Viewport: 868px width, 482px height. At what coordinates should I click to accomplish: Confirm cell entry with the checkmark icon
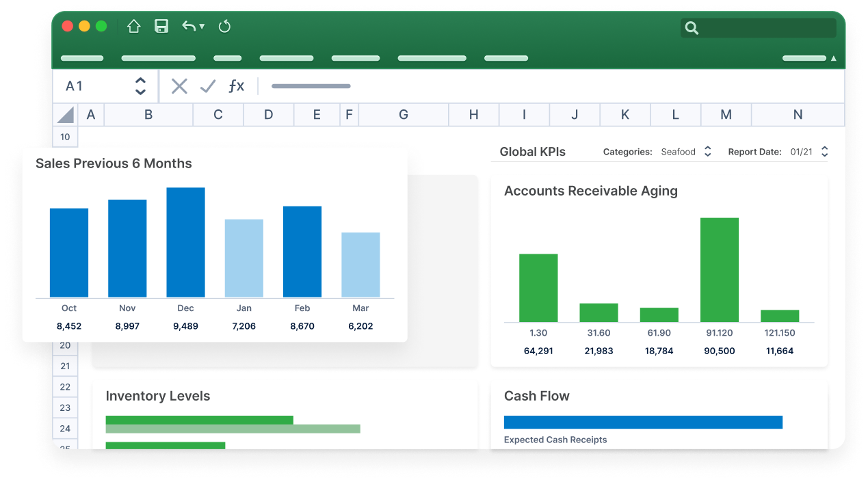click(208, 86)
